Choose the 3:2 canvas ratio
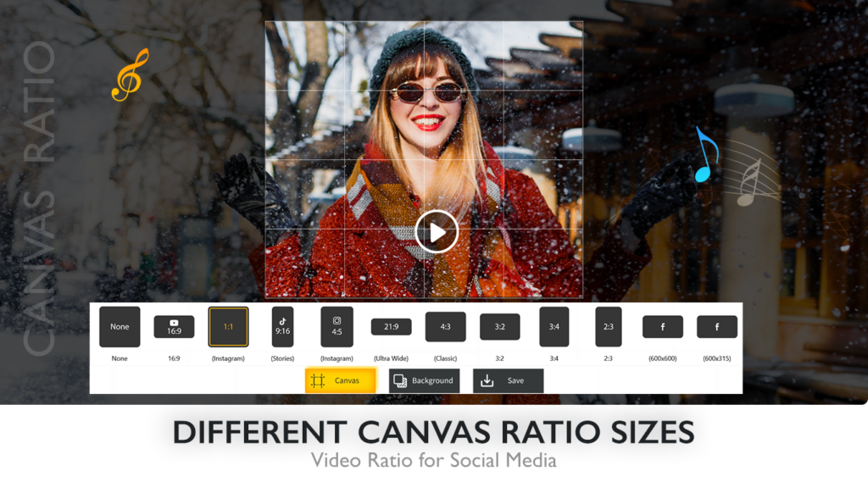The height and width of the screenshot is (488, 868). tap(499, 327)
